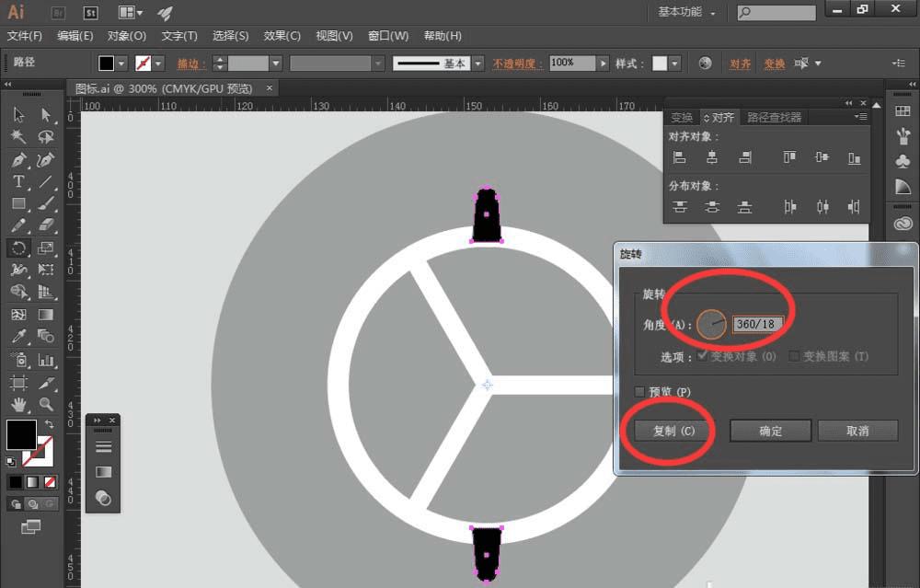Image resolution: width=920 pixels, height=588 pixels.
Task: Choose the Hand tool
Action: [18, 404]
